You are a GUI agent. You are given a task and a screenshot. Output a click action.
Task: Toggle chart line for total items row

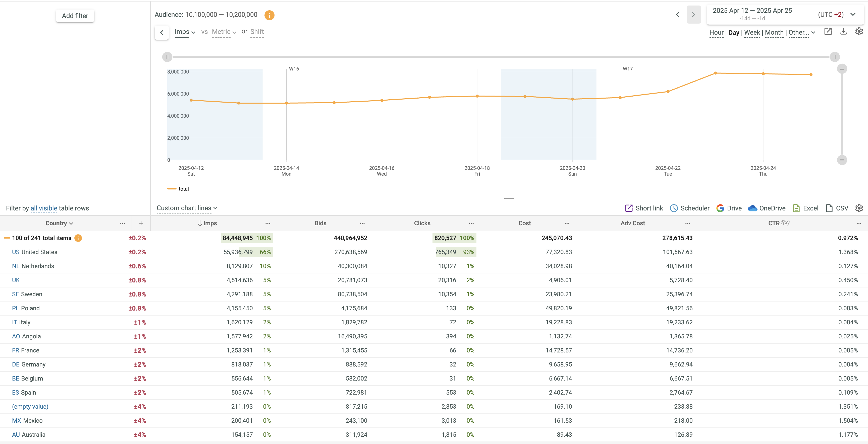(x=7, y=238)
